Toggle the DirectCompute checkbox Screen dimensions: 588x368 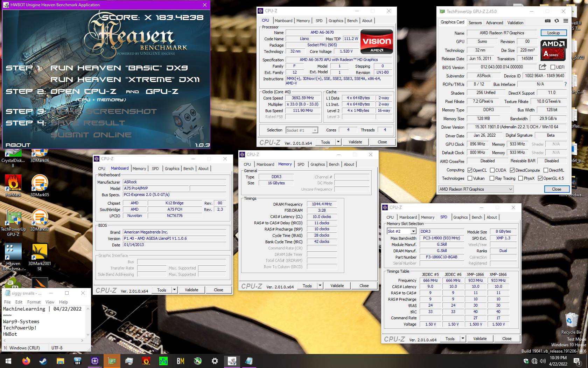point(512,170)
